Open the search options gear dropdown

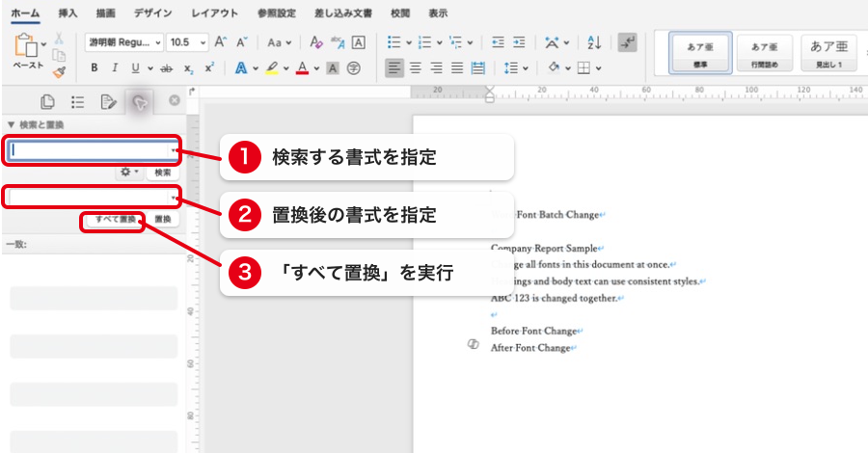pos(129,172)
